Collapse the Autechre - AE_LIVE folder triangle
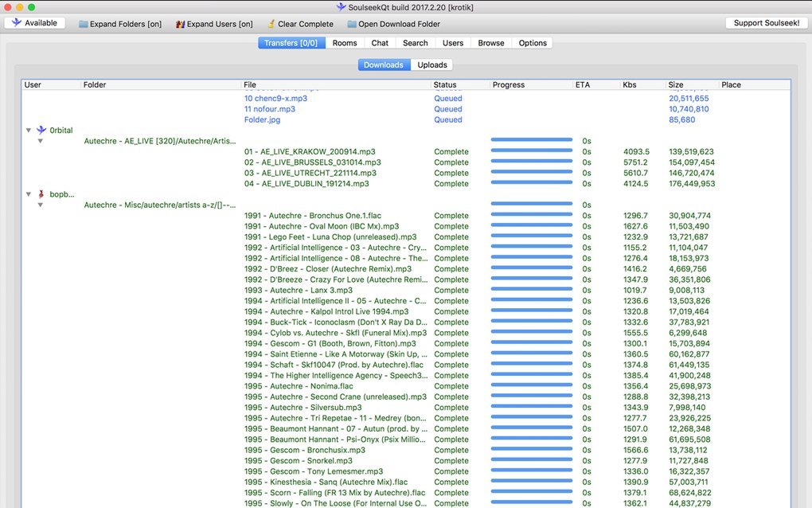 point(40,141)
